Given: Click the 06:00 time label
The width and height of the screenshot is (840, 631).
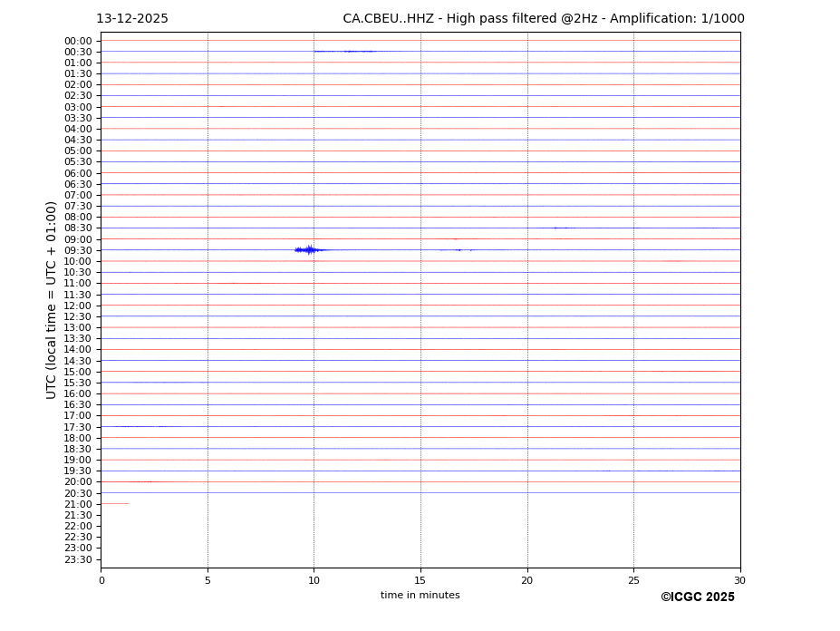Looking at the screenshot, I should point(78,173).
